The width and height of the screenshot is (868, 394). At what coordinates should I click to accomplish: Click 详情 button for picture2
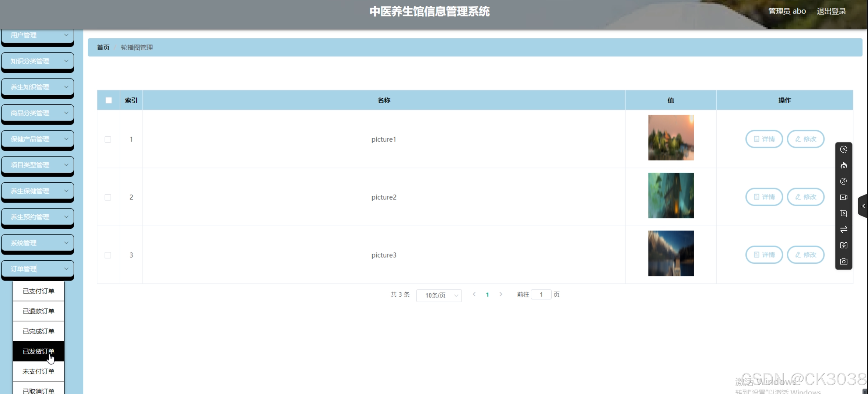tap(764, 197)
